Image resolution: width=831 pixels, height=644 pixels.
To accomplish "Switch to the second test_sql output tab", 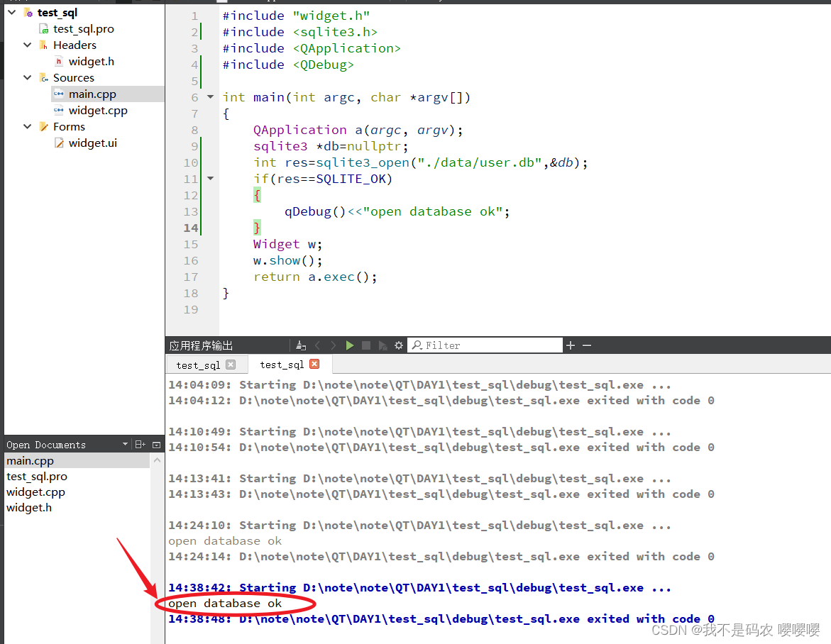I will tap(281, 364).
